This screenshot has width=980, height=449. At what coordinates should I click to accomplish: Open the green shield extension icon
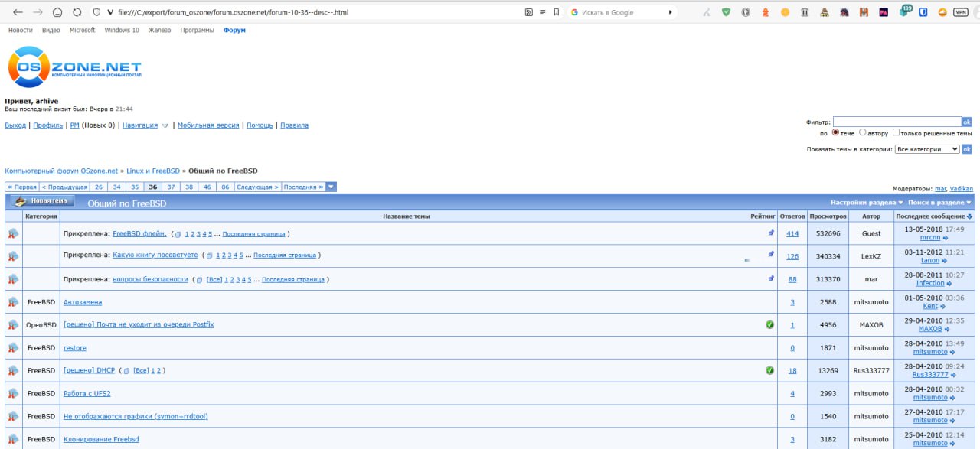pos(727,12)
